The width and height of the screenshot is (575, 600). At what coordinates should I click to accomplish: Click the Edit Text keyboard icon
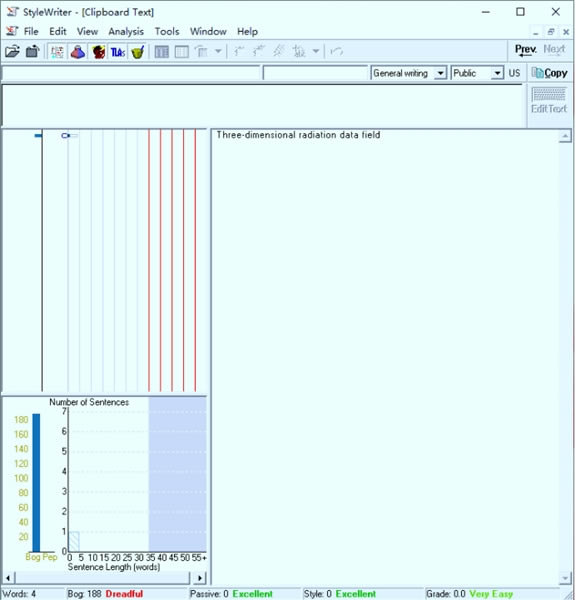tap(549, 100)
